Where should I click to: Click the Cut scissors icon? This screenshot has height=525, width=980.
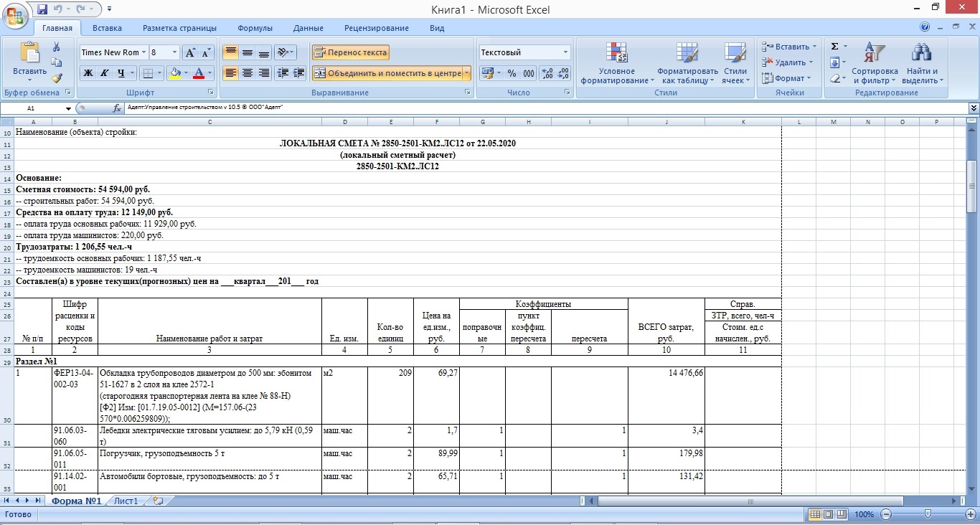(x=57, y=47)
